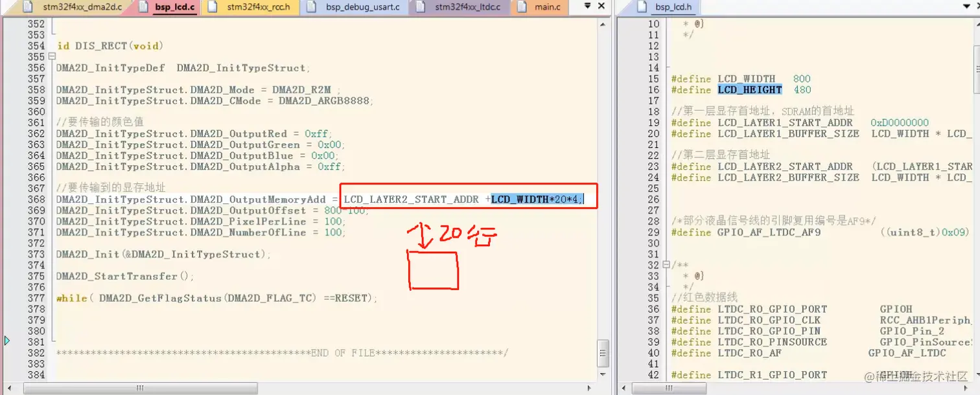Click the while DMA2D_GetFlagStatus line
This screenshot has height=395, width=980.
(216, 299)
